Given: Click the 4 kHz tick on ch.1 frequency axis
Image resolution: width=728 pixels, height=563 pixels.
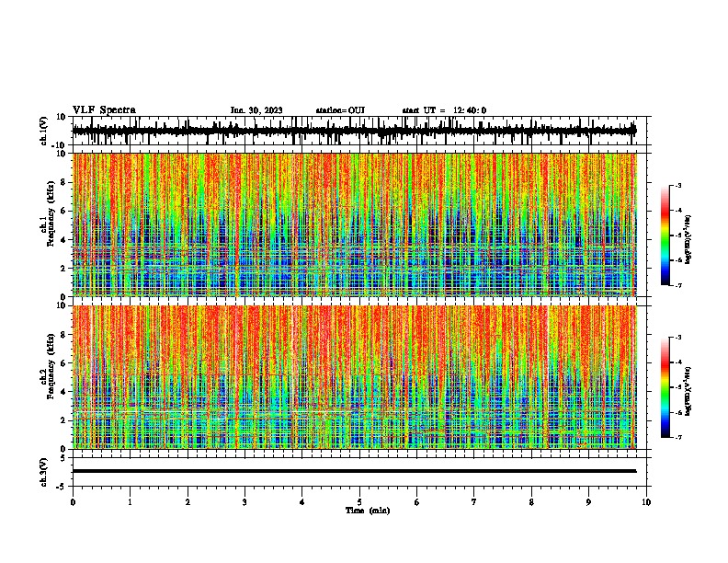Looking at the screenshot, I should coord(63,240).
